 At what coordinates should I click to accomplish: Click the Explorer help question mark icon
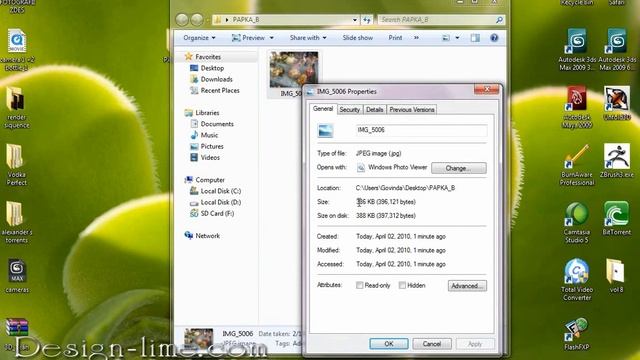494,38
